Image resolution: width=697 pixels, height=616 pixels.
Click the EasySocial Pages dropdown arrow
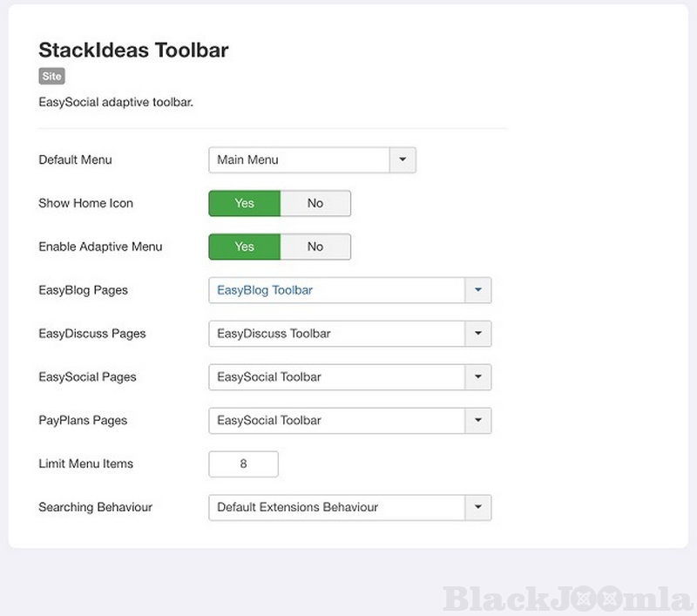point(478,377)
